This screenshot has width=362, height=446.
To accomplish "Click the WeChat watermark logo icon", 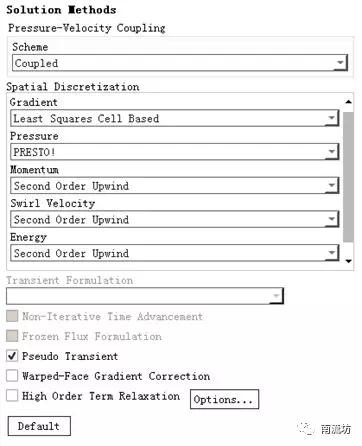I will click(306, 428).
